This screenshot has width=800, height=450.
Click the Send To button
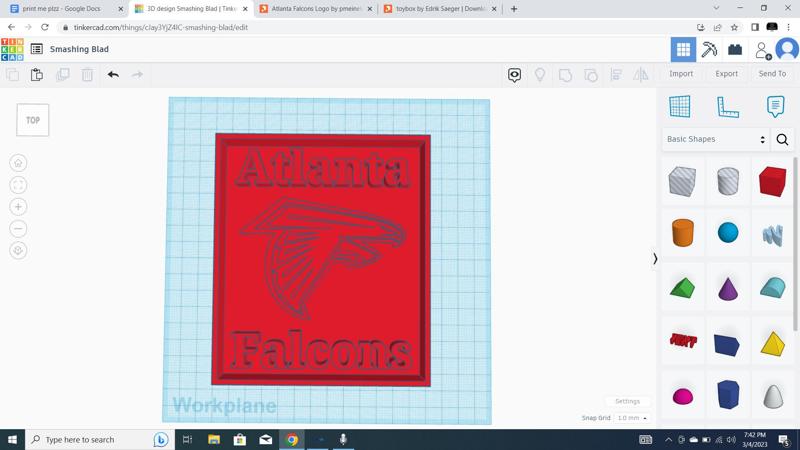tap(772, 74)
